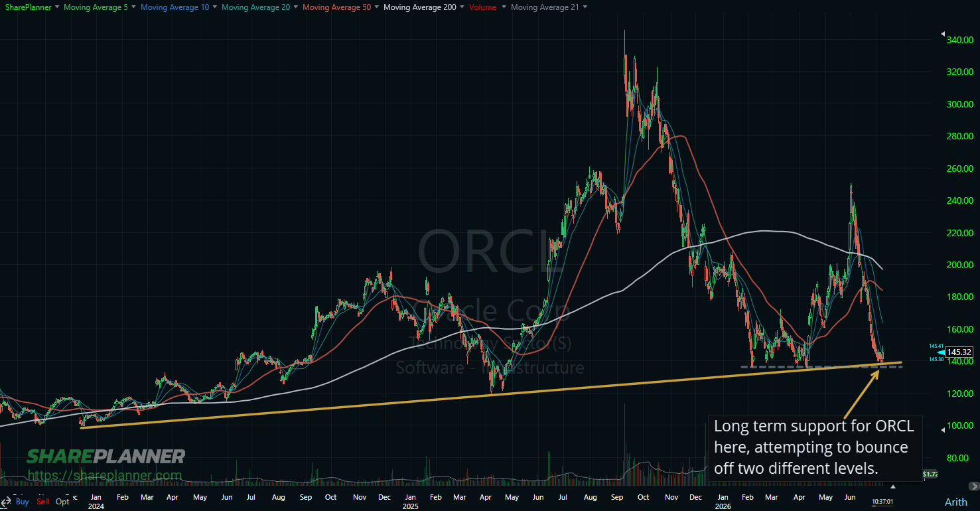Expand the Volume study dropdown arrow
This screenshot has width=980, height=511.
(x=504, y=7)
